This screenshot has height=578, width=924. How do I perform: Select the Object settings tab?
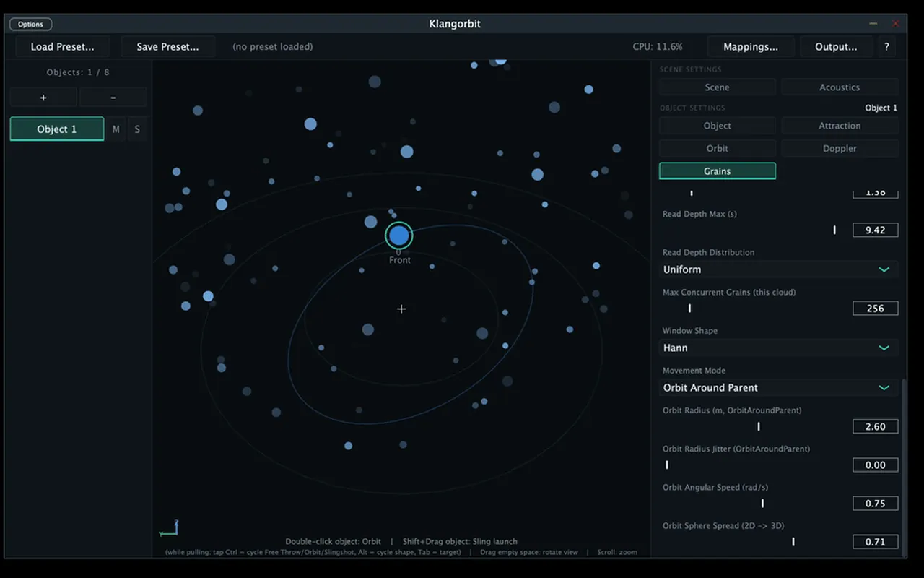(x=717, y=126)
